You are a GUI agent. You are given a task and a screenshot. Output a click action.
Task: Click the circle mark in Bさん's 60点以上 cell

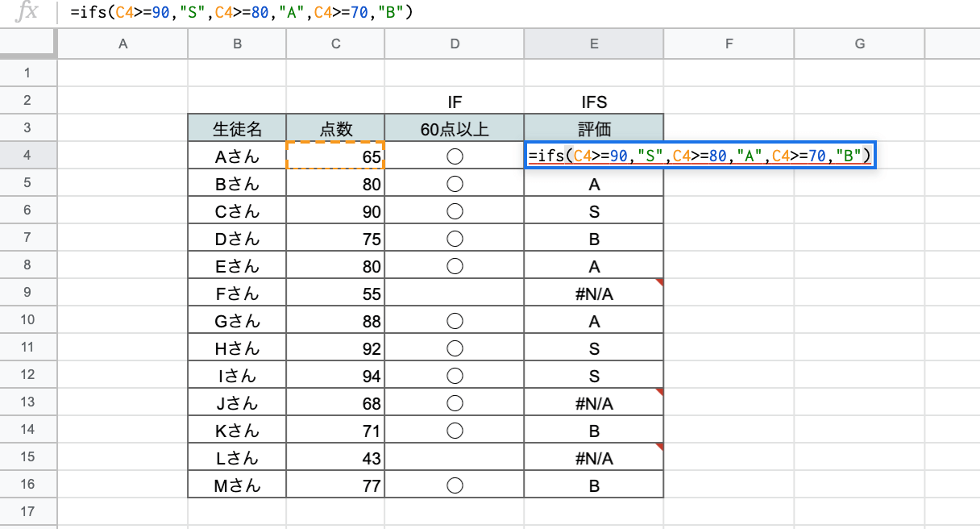(455, 183)
